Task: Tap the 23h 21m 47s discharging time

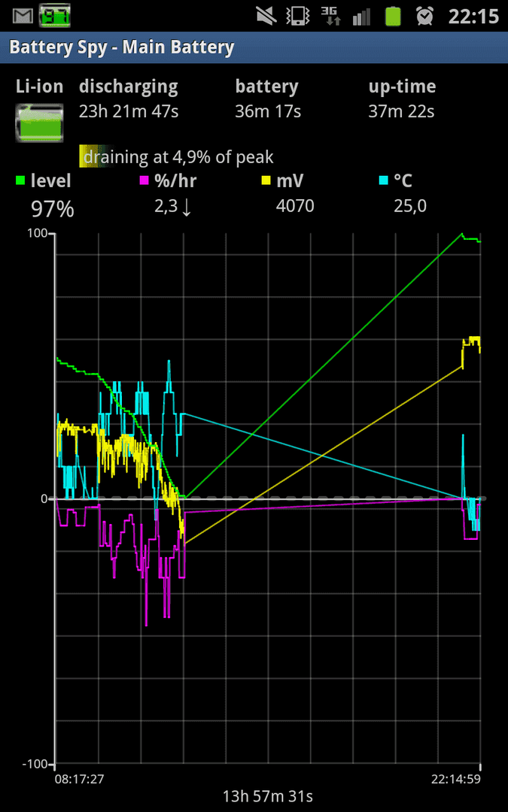Action: (129, 111)
